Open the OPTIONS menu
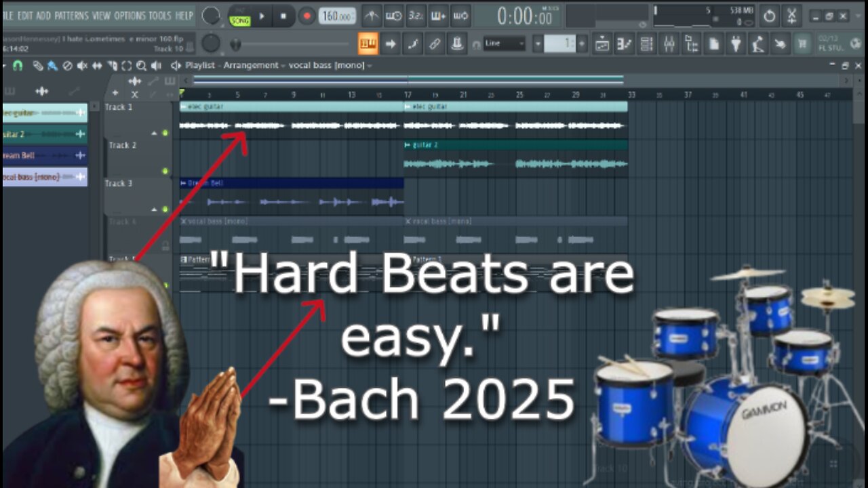 [130, 15]
